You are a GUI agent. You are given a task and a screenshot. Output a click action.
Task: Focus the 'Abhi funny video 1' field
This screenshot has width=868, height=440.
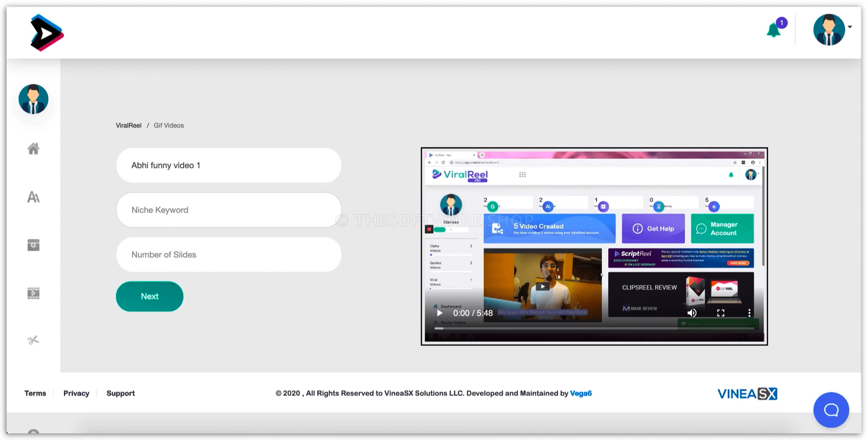pyautogui.click(x=228, y=165)
